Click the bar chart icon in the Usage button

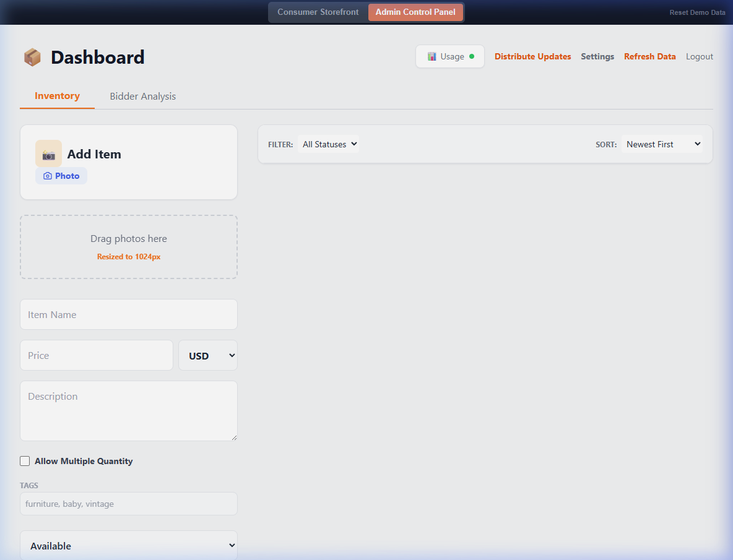point(432,56)
